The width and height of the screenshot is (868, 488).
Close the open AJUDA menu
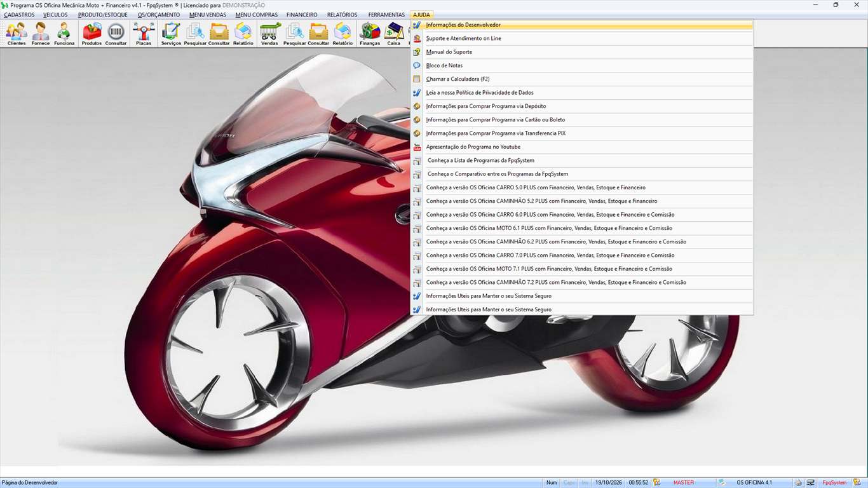pos(421,15)
